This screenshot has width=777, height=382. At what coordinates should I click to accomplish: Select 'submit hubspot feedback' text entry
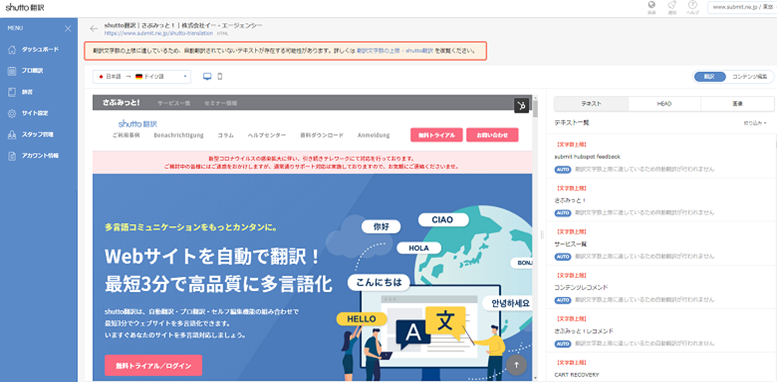[587, 157]
